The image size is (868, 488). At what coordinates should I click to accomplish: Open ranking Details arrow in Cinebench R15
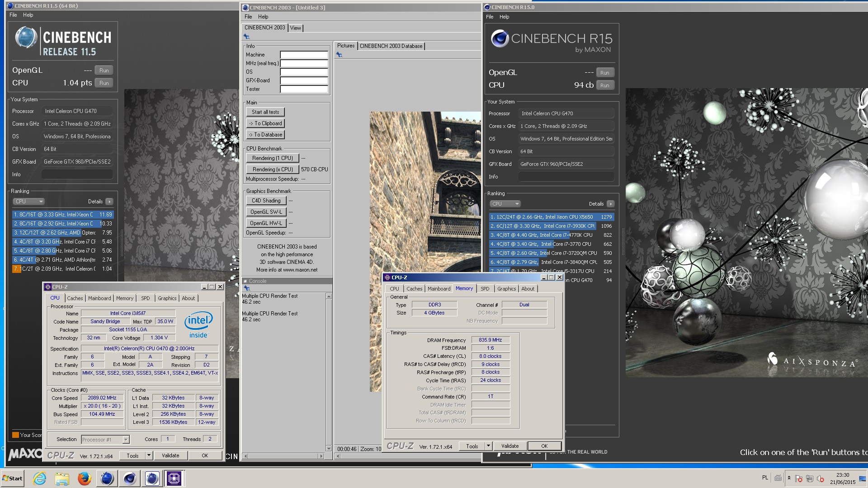610,204
